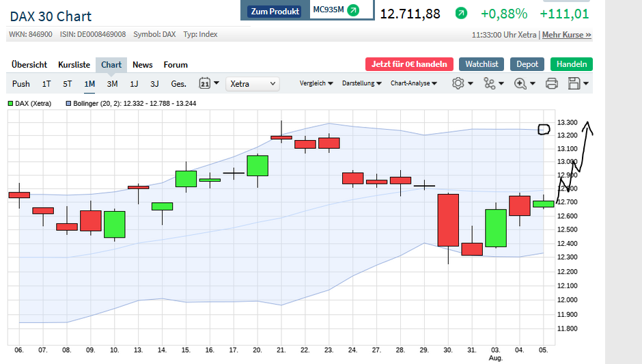This screenshot has height=364, width=642.
Task: Open the Chart-Analyse dropdown menu
Action: pyautogui.click(x=413, y=83)
